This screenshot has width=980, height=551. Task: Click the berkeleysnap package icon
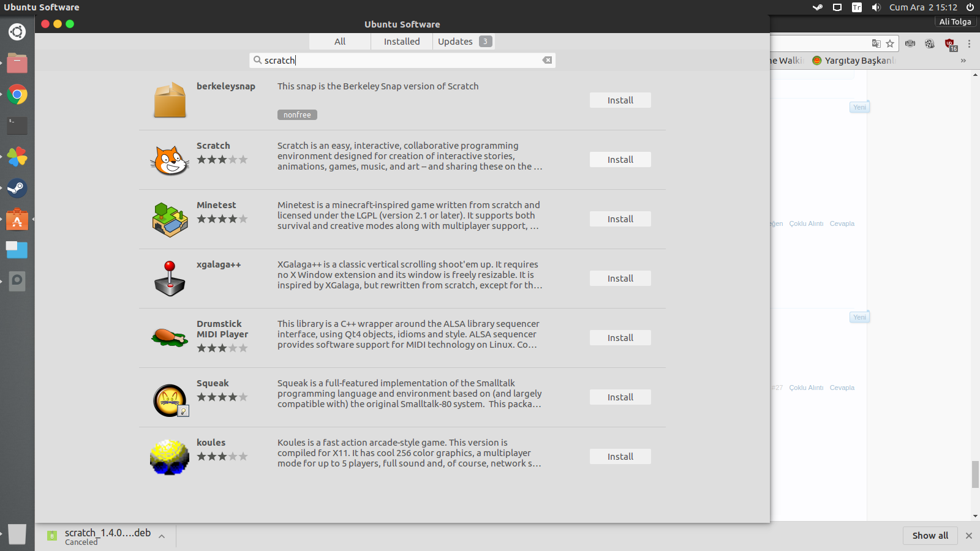[x=170, y=100]
